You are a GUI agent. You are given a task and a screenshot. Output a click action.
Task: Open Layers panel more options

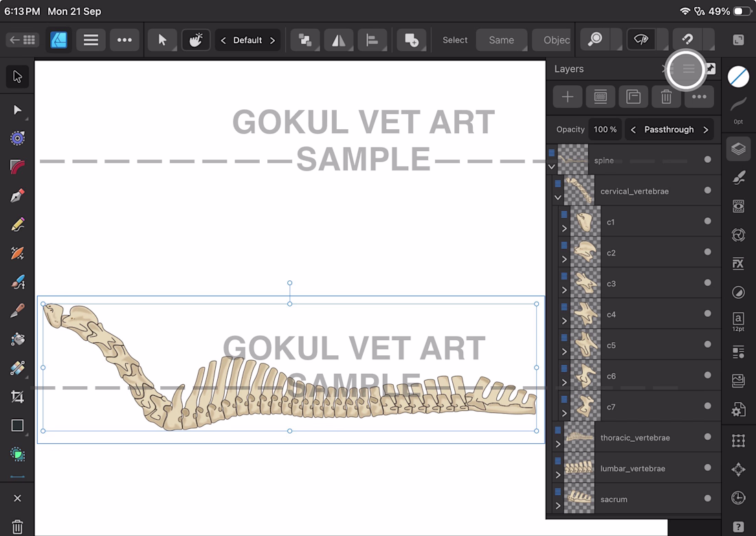(699, 97)
